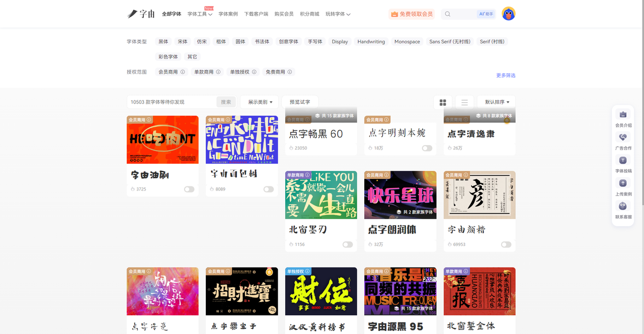Screen dimensions: 644x334
Task: Go to 字体案例 in top navigation
Action: (228, 14)
